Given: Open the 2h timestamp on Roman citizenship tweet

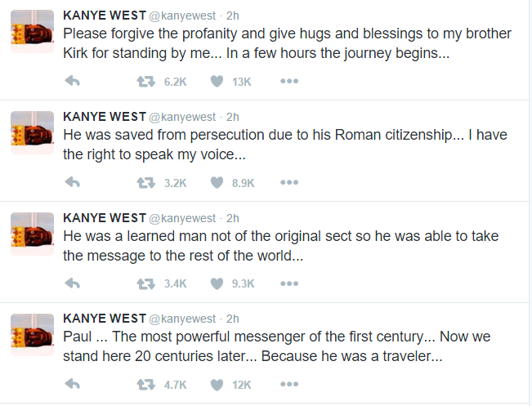Looking at the screenshot, I should coord(233,117).
